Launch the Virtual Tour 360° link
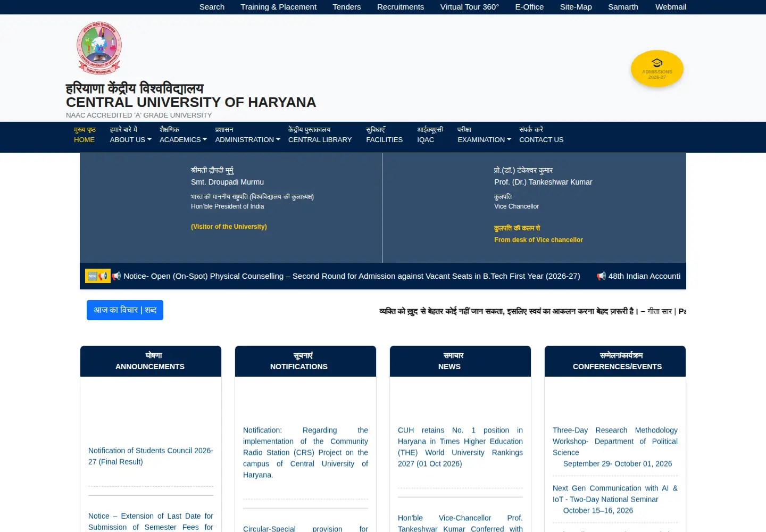Viewport: 766px width, 532px height. [470, 7]
